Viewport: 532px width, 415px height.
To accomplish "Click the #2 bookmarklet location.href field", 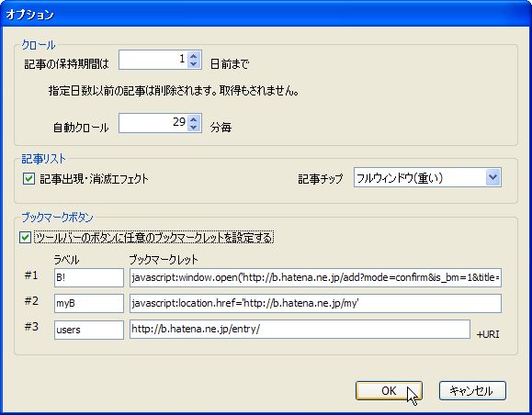I will tap(315, 304).
